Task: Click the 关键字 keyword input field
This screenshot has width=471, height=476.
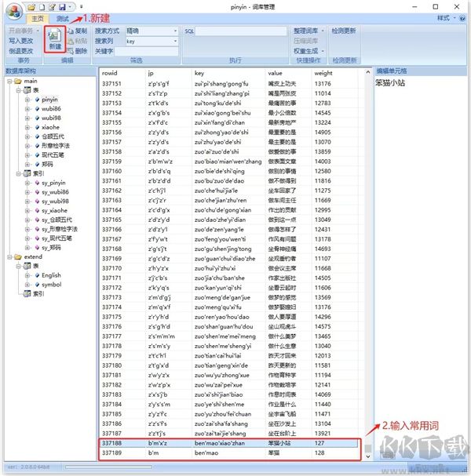Action: pyautogui.click(x=146, y=51)
